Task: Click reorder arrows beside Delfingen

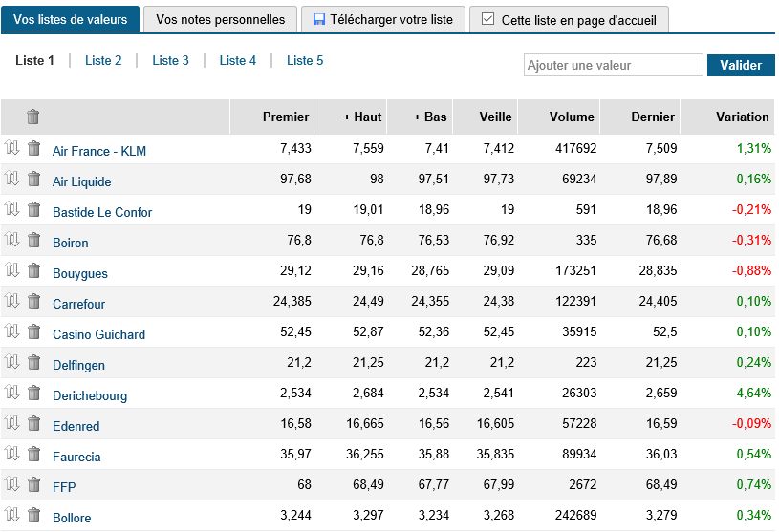Action: tap(11, 362)
